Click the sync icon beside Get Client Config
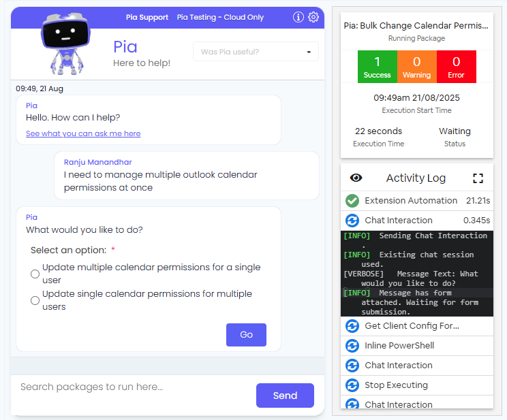The height and width of the screenshot is (420, 507). click(352, 326)
